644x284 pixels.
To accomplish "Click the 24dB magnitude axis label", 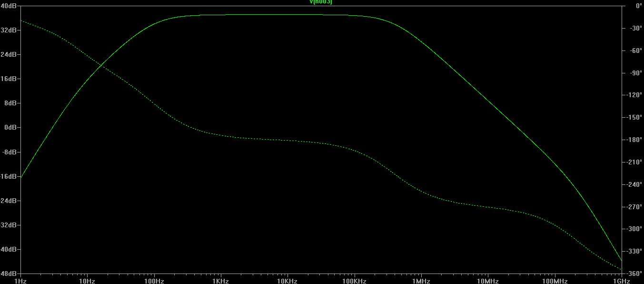I will point(10,54).
